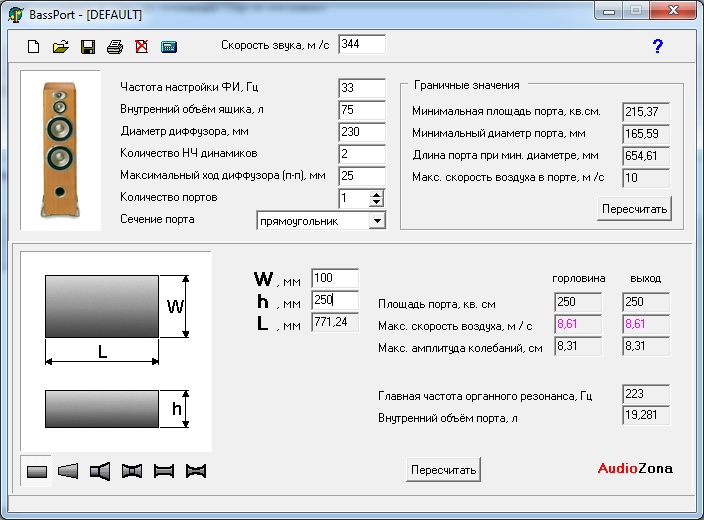Image resolution: width=704 pixels, height=520 pixels.
Task: Select the straight rectangular port shape
Action: pos(36,471)
